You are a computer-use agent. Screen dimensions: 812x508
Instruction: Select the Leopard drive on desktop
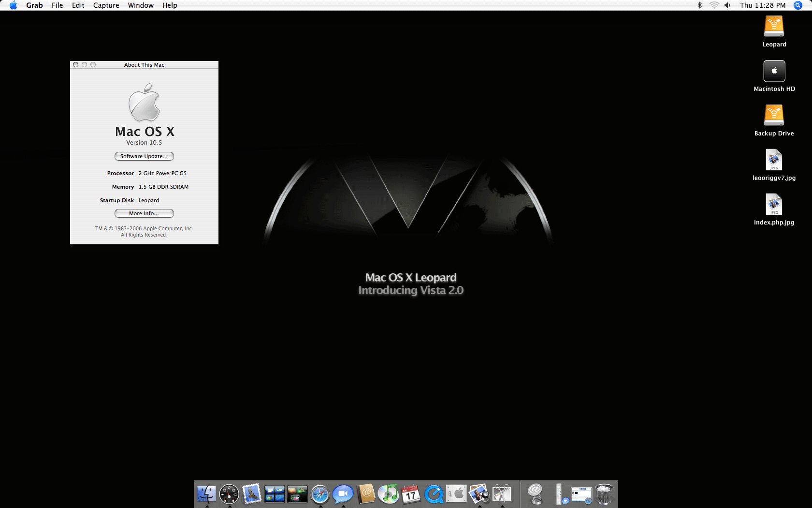click(774, 27)
